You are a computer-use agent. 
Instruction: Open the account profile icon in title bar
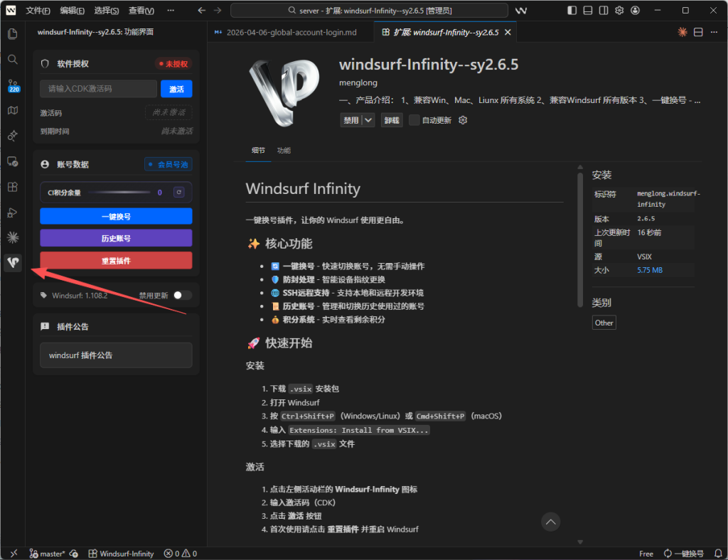pyautogui.click(x=635, y=10)
